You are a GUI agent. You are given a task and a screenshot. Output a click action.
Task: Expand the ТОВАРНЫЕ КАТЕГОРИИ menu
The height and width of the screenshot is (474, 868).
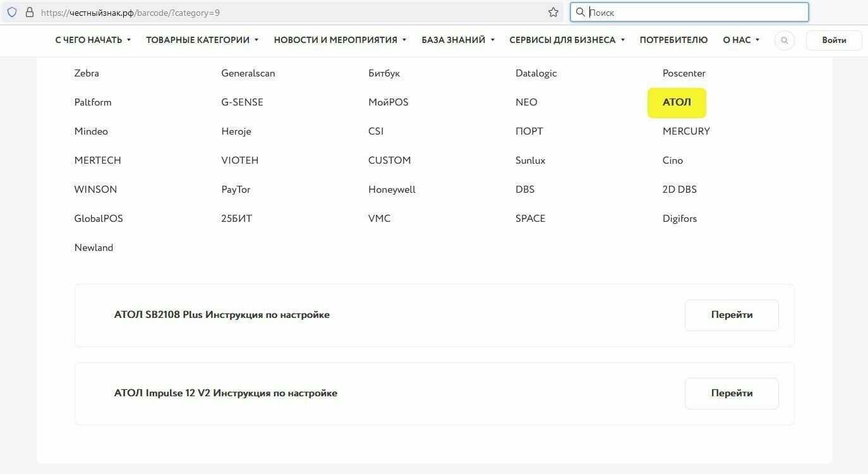point(202,40)
